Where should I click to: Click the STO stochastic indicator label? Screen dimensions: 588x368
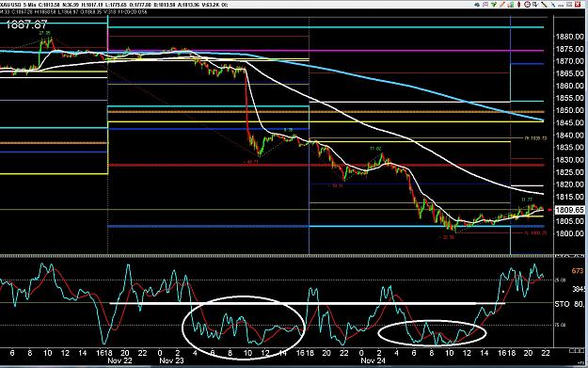coord(562,304)
